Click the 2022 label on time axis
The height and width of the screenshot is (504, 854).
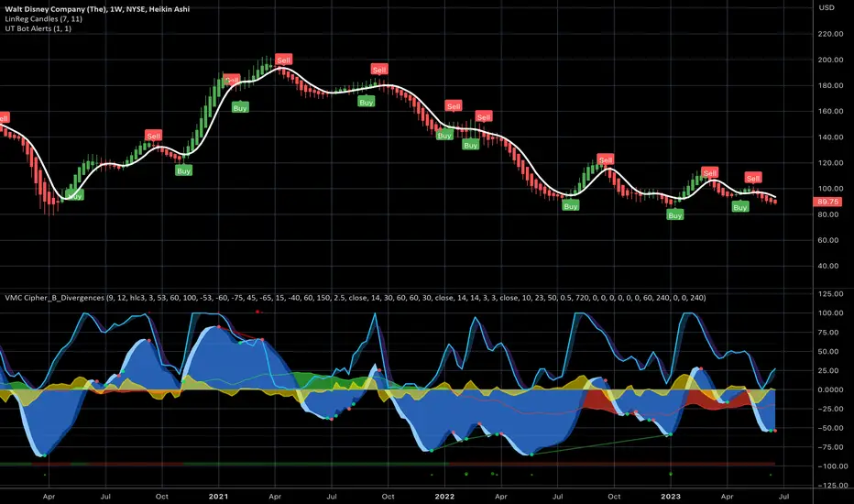444,497
